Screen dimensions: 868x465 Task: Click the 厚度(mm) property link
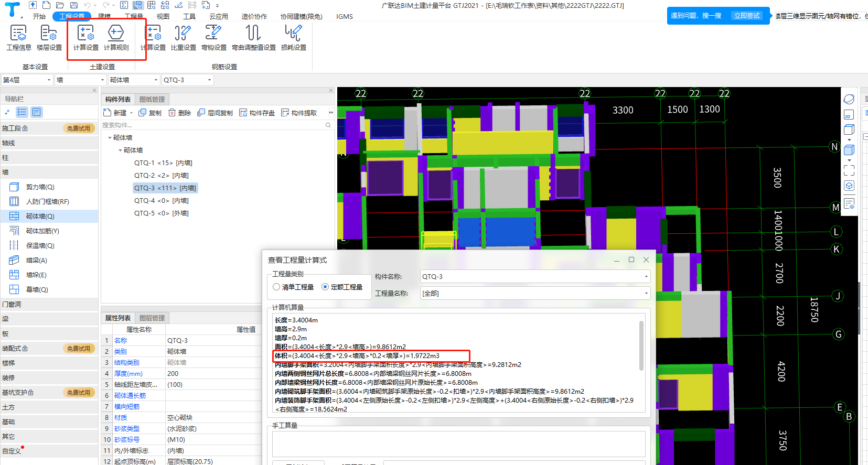tap(128, 374)
